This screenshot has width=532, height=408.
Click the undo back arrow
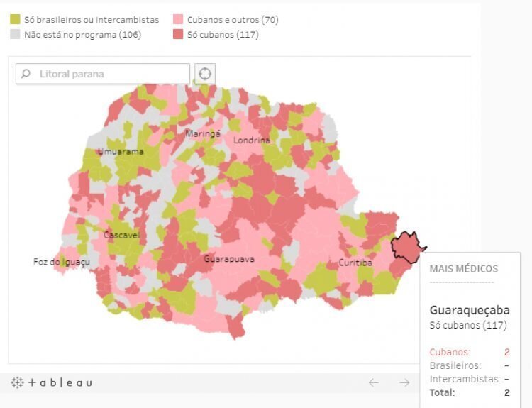374,383
